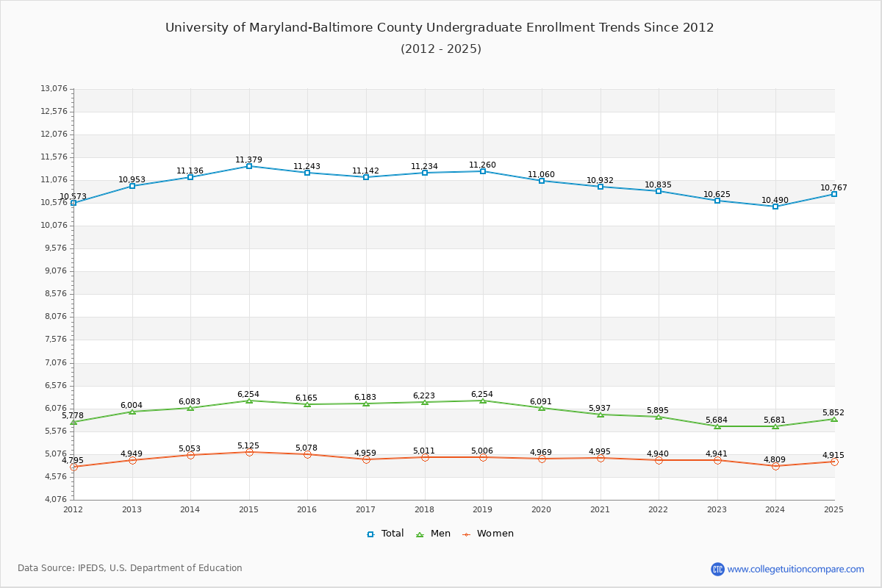
Task: Select the 2012 Women marker 4,795
Action: coord(73,467)
